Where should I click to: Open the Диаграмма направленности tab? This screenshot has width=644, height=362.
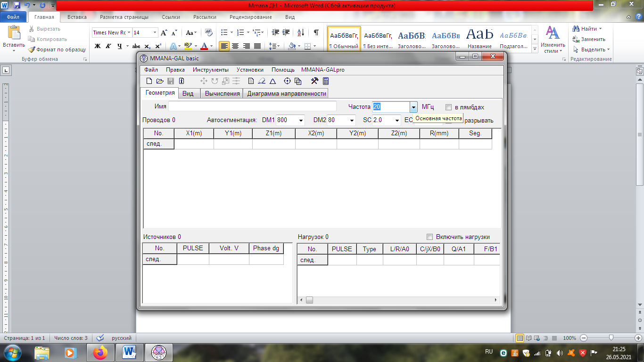(287, 93)
